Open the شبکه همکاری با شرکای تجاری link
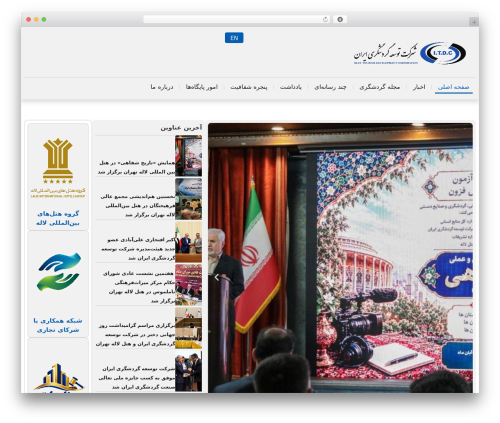Viewport: 500px width, 423px height. (58, 325)
